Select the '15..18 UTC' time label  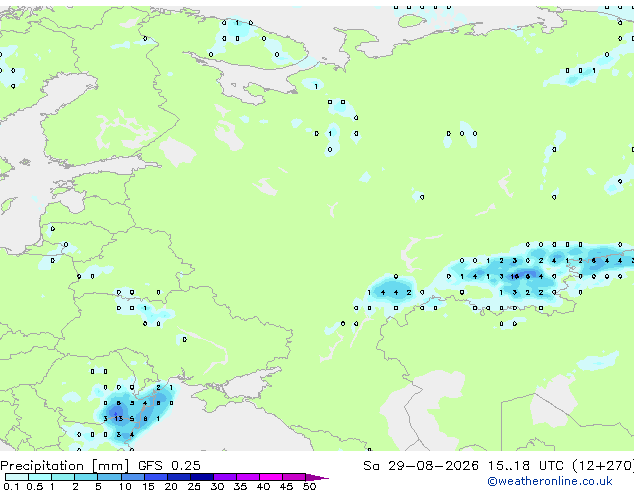(x=525, y=466)
